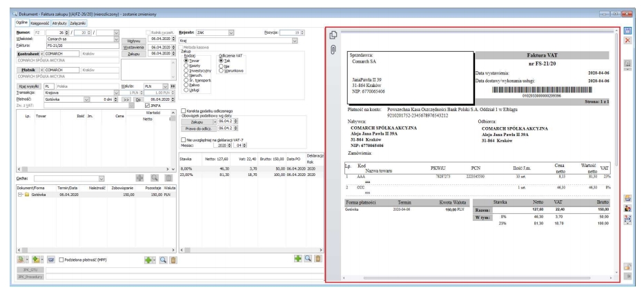Click the blue save diskette icon

pos(627,31)
